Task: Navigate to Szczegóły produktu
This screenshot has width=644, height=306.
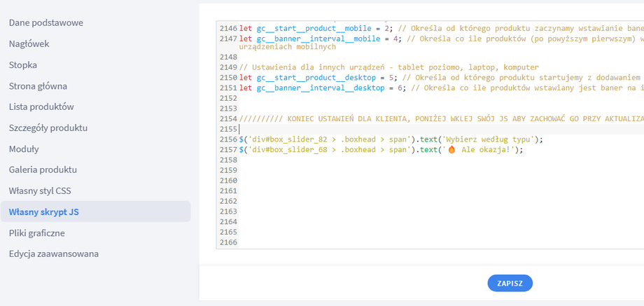Action: click(x=48, y=128)
